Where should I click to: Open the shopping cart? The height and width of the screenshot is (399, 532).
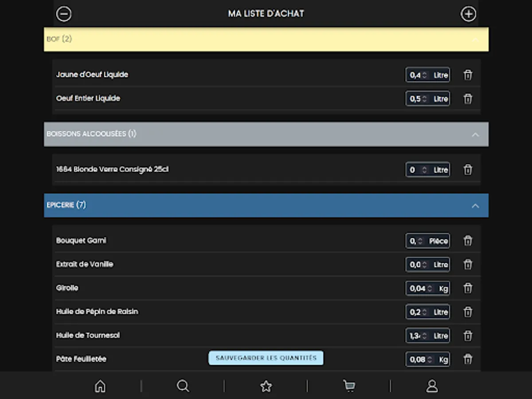pyautogui.click(x=348, y=386)
